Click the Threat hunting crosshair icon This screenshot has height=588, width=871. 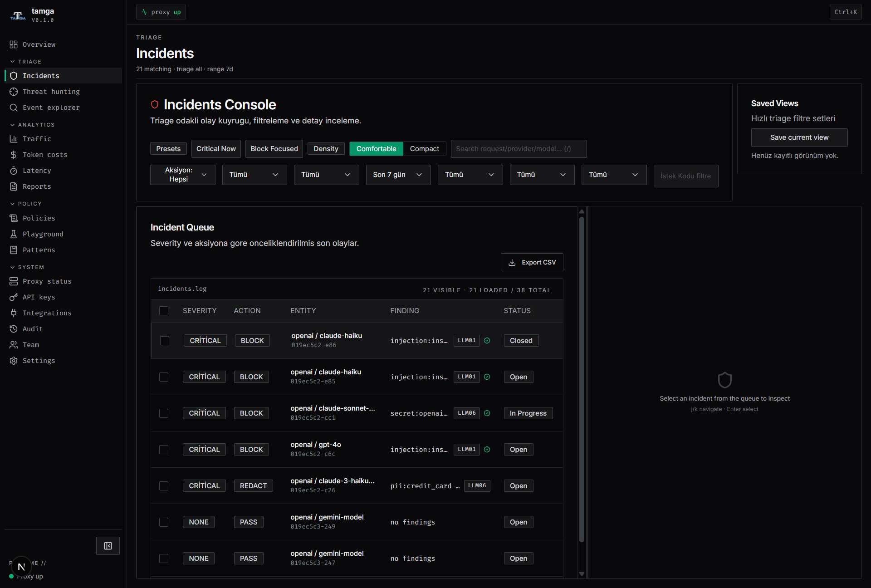[x=14, y=92]
